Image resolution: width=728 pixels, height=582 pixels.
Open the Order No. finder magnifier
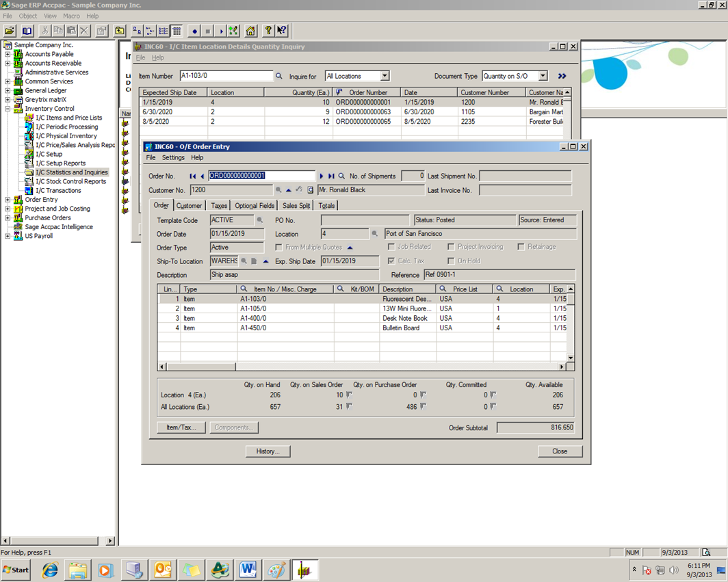(341, 176)
